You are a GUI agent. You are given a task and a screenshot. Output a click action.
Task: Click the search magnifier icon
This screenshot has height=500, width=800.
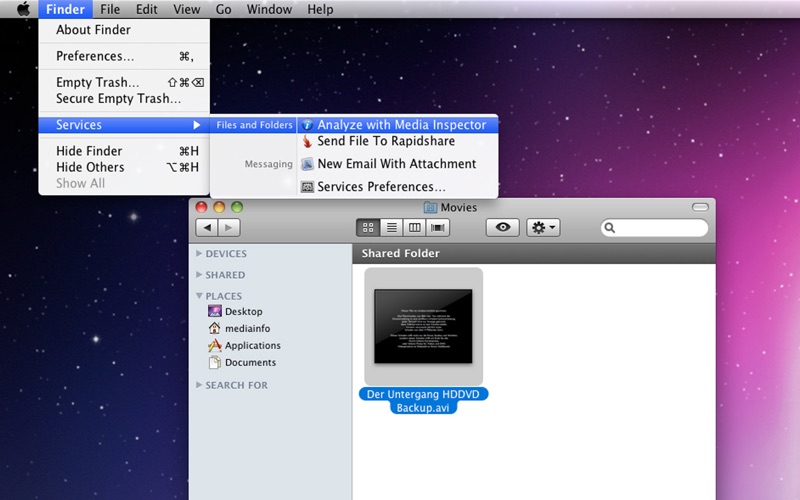click(x=610, y=228)
